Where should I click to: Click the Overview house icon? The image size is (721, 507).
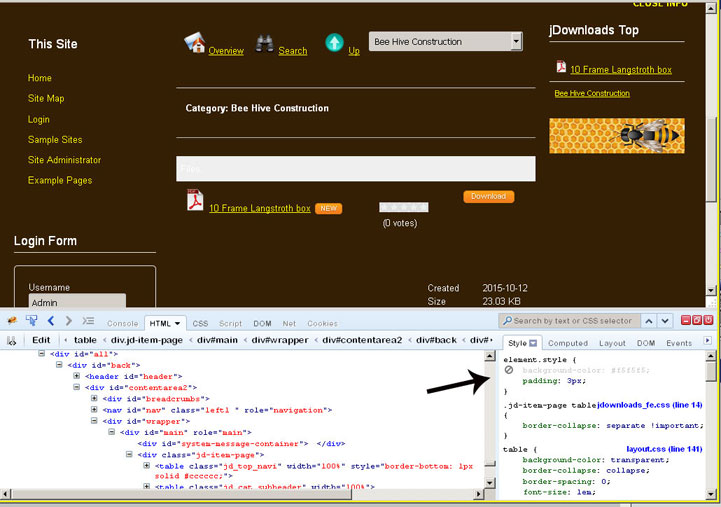(195, 43)
